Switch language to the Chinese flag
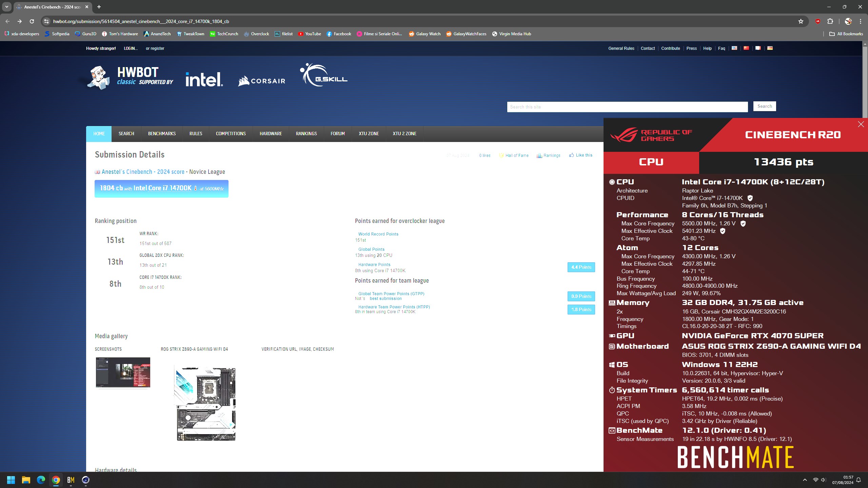Image resolution: width=868 pixels, height=488 pixels. pyautogui.click(x=746, y=48)
